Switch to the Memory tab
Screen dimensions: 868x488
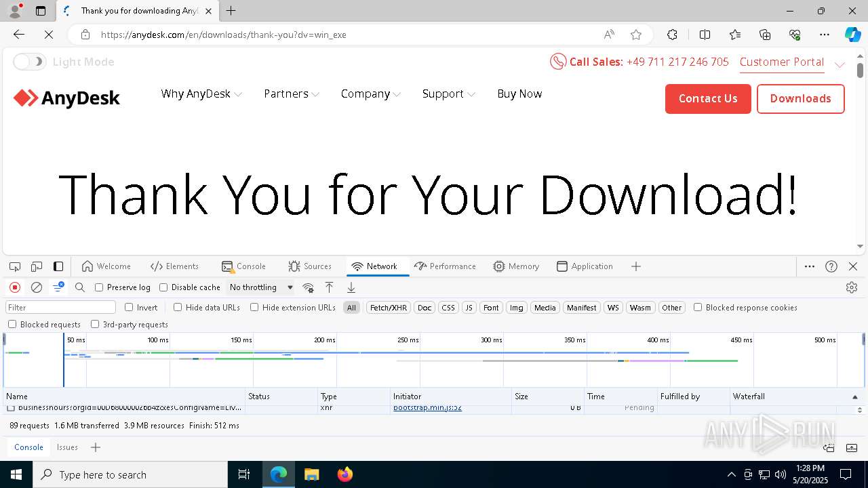(516, 266)
